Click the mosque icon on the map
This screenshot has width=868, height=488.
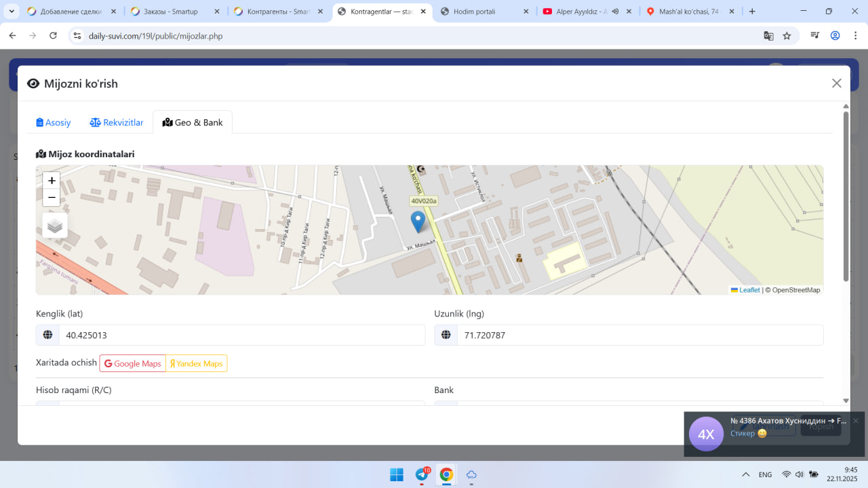420,169
